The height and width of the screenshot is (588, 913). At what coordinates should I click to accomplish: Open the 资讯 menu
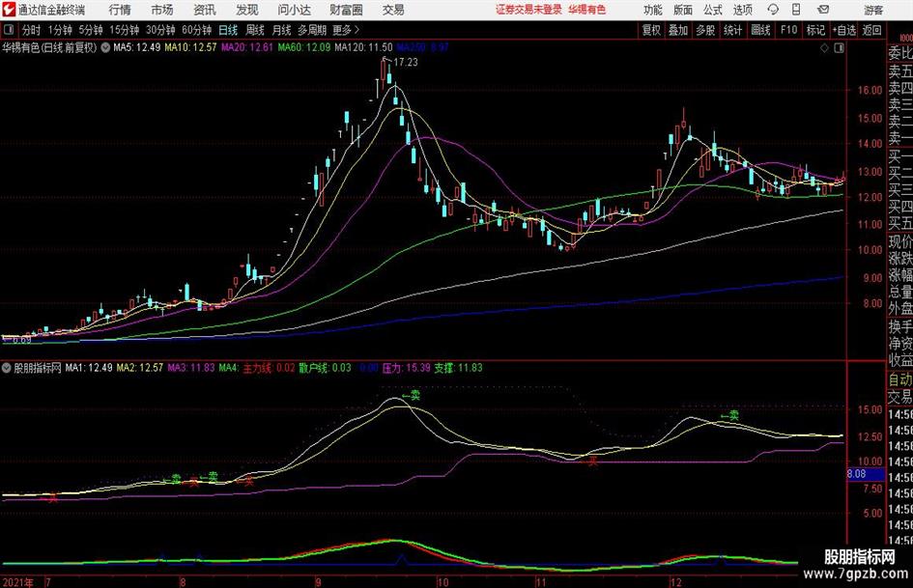coord(205,10)
